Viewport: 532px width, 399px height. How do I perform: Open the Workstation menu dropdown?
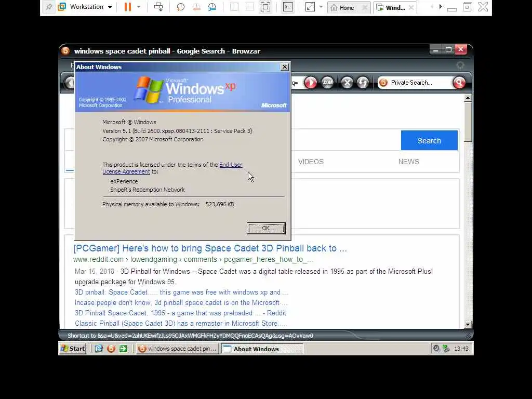coord(85,7)
